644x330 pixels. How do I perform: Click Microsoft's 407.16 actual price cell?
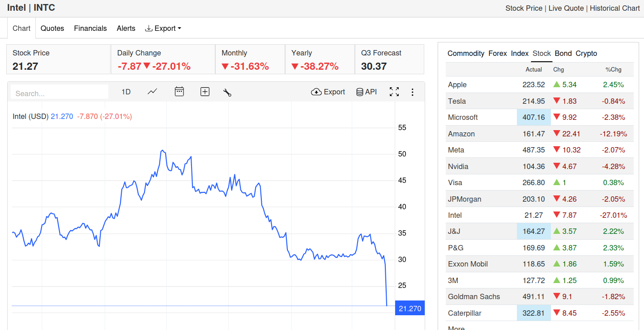[x=533, y=117]
